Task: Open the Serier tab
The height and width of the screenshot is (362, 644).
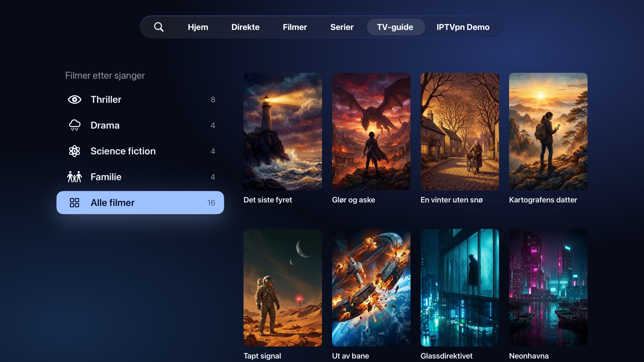Action: pos(342,27)
